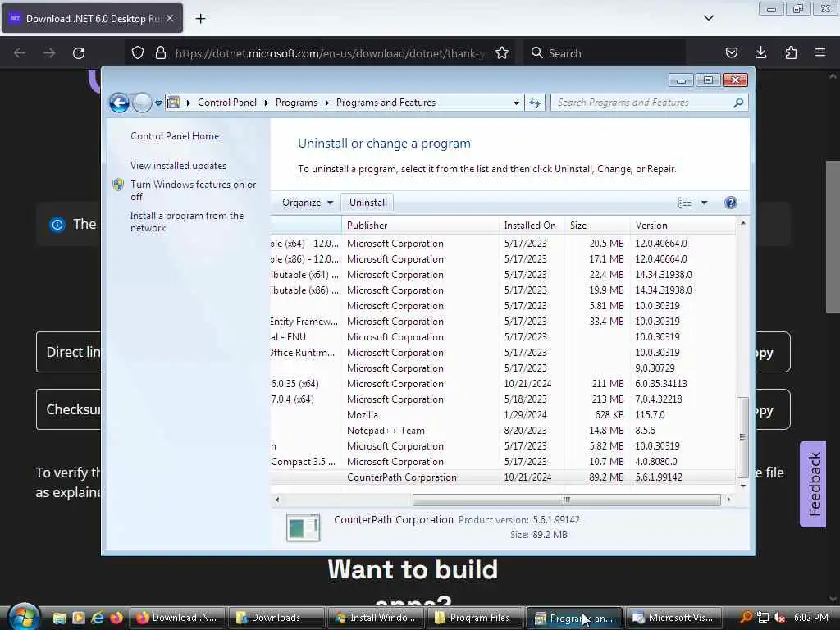Screen dimensions: 840x630
Task: Click the refresh button beside address bar
Action: [x=535, y=103]
